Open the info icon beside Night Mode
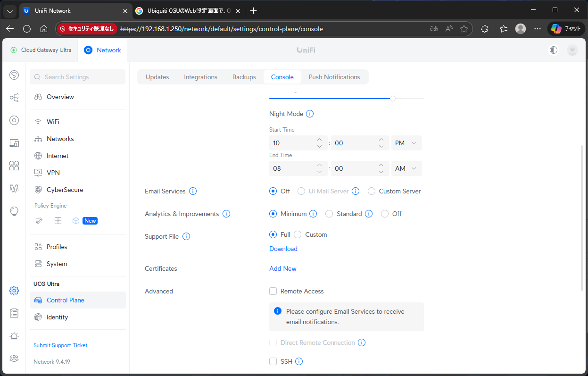 pos(310,114)
